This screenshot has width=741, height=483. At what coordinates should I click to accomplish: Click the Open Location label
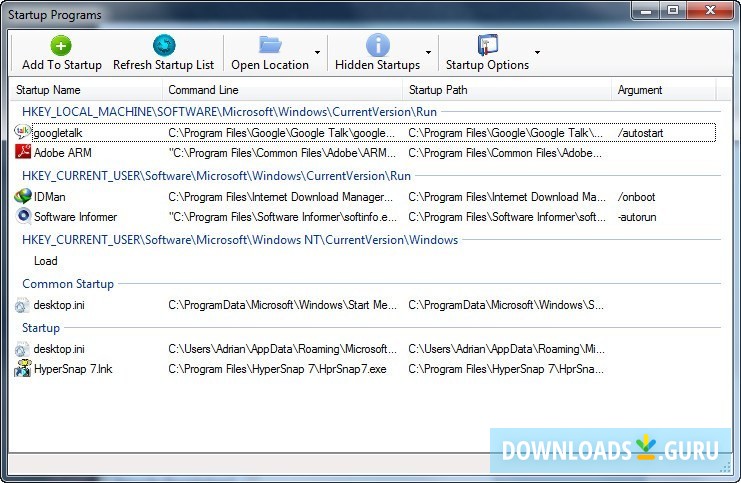[x=270, y=65]
